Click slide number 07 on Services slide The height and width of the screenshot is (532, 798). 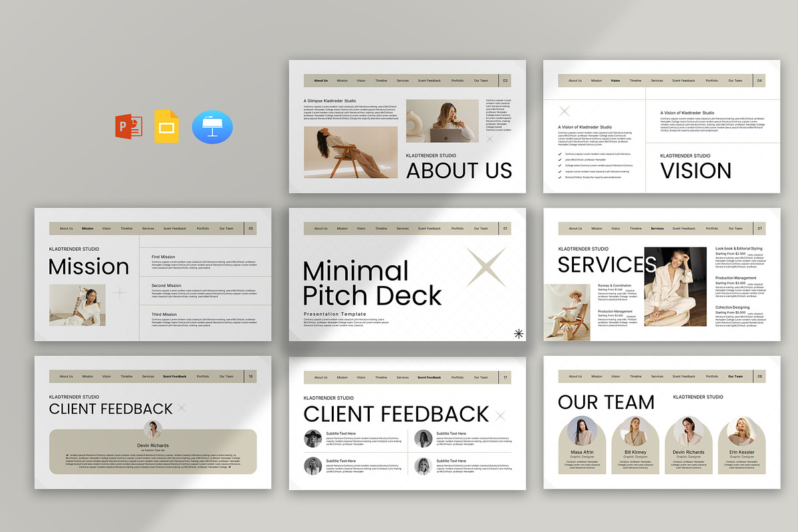click(759, 229)
